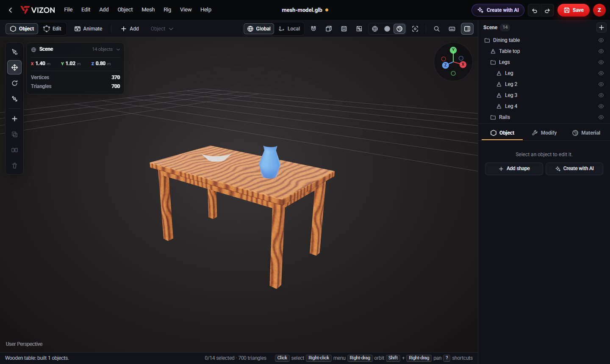This screenshot has width=610, height=364.
Task: Click the framed-square icon in toolbar
Action: (x=344, y=29)
